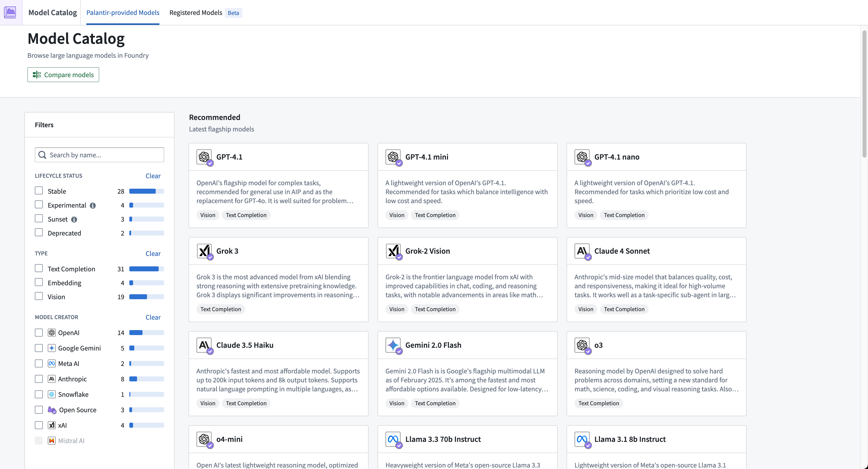Focus the Search by name field

(99, 155)
